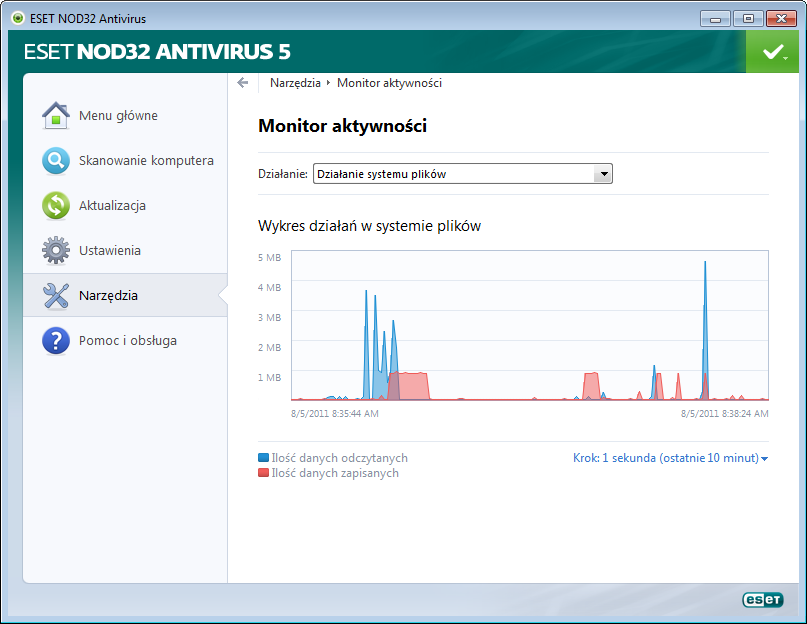The image size is (807, 624).
Task: Select the Narzędzia sidebar item
Action: (125, 296)
